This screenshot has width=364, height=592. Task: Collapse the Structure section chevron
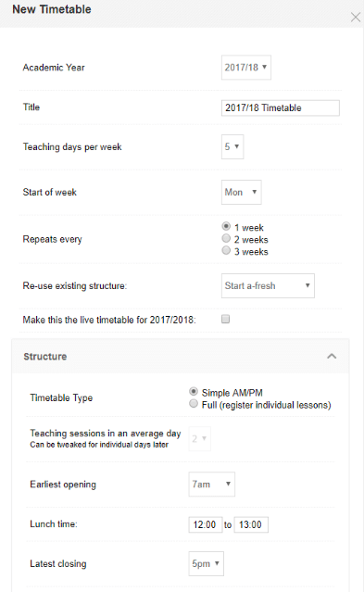332,356
